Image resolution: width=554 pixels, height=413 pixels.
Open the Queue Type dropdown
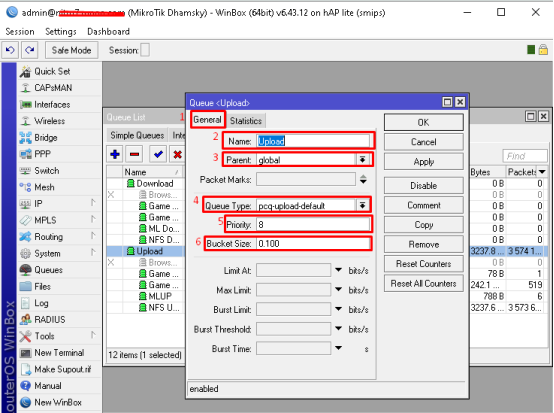[363, 205]
